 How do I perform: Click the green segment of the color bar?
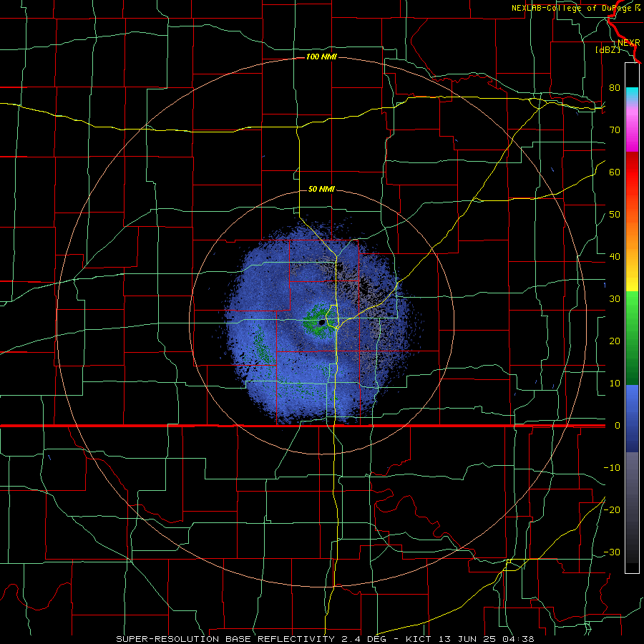pos(632,338)
